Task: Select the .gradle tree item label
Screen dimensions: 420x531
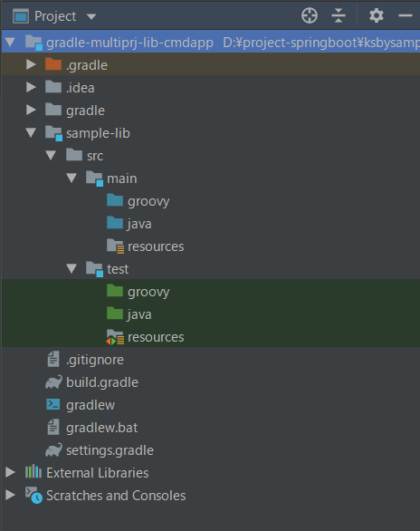Action: pyautogui.click(x=87, y=65)
